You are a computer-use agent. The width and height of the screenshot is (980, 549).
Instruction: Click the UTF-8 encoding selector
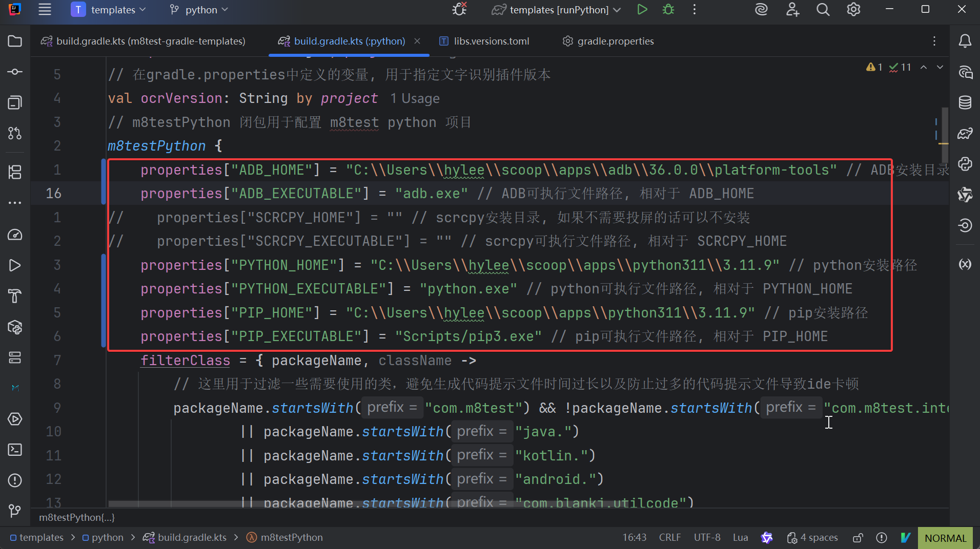706,538
